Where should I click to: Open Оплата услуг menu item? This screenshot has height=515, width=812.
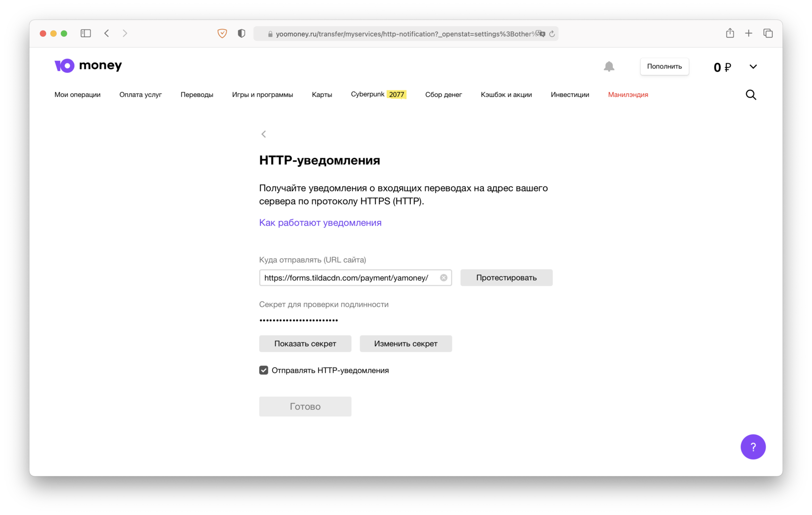[x=141, y=95]
